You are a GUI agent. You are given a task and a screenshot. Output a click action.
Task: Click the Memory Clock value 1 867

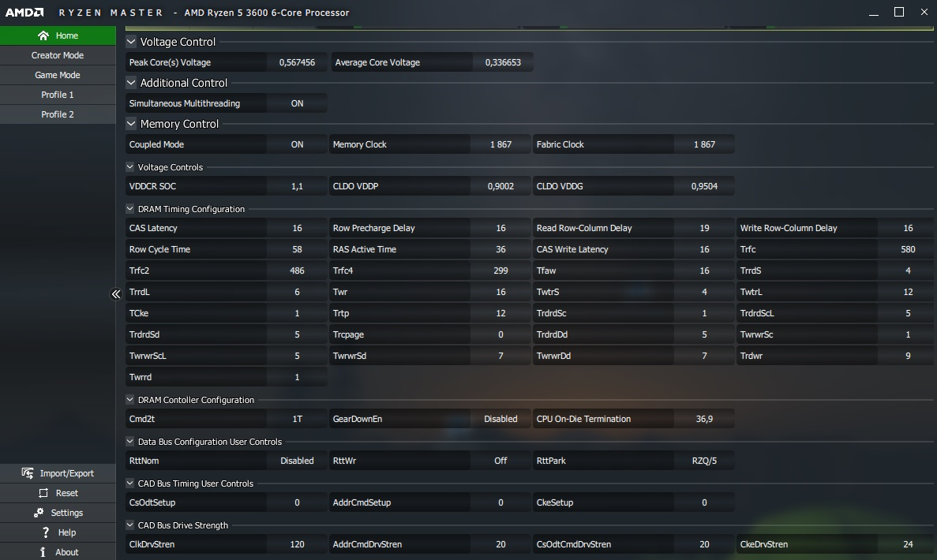(x=500, y=144)
